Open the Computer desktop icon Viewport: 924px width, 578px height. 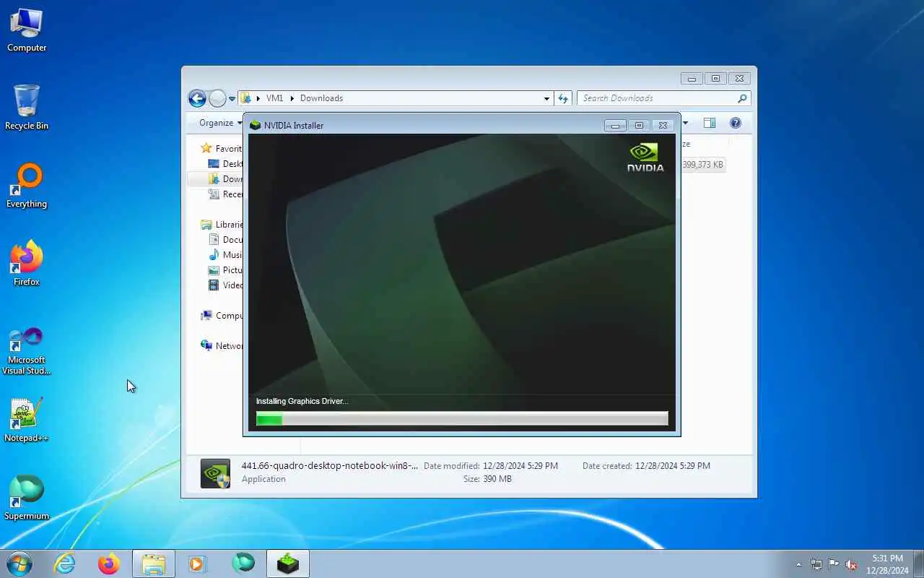pos(27,30)
